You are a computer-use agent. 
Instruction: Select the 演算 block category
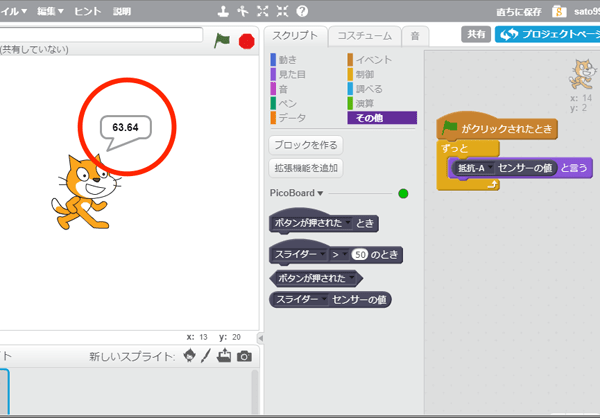[361, 103]
